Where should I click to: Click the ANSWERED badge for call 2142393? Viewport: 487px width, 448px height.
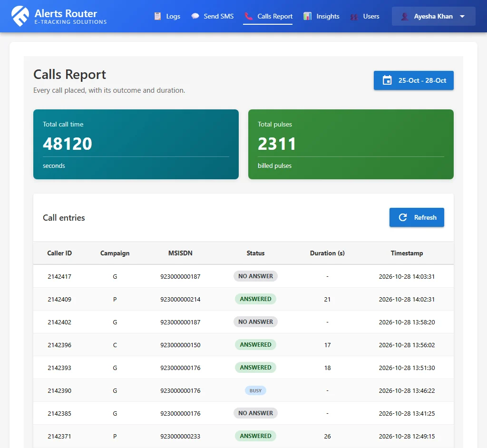click(x=255, y=367)
